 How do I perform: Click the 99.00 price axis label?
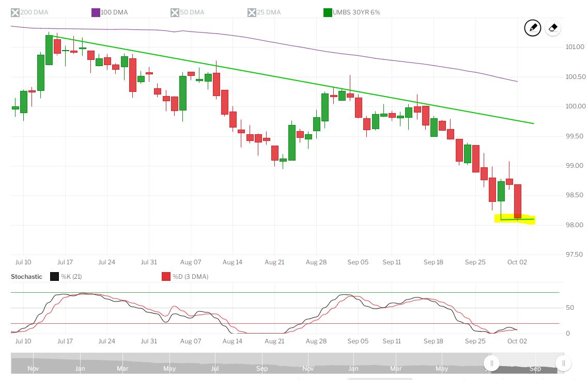[x=575, y=166]
